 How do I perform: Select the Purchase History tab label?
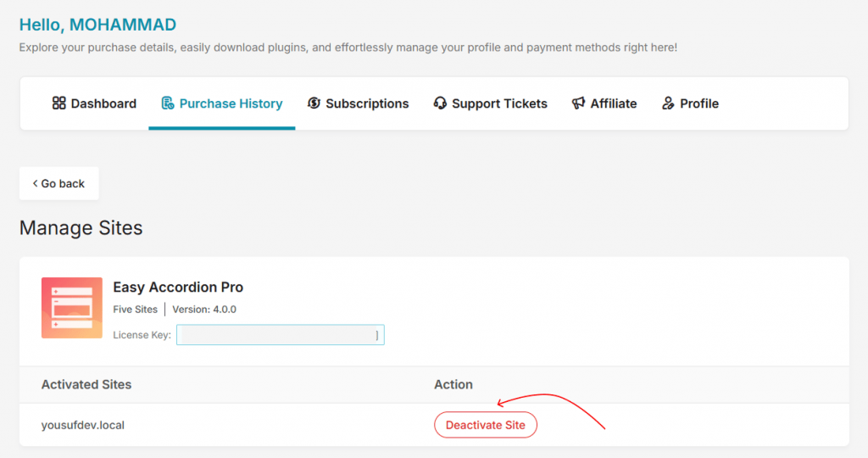231,103
